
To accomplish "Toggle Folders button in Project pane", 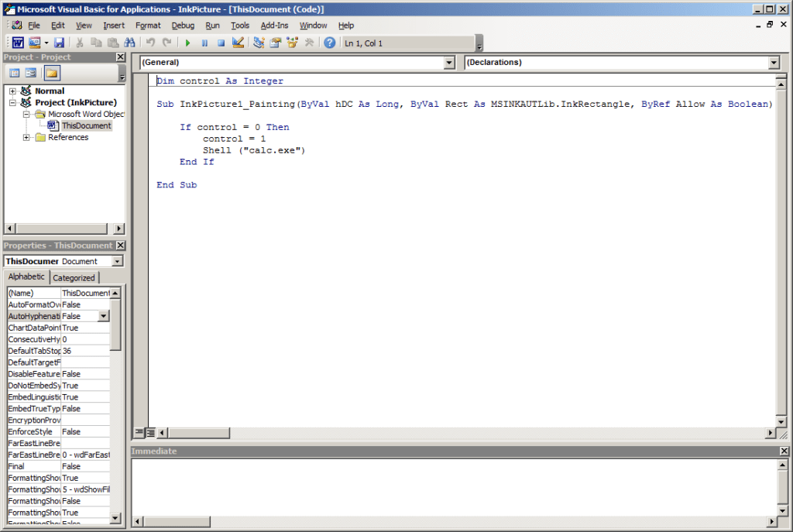I will (52, 74).
